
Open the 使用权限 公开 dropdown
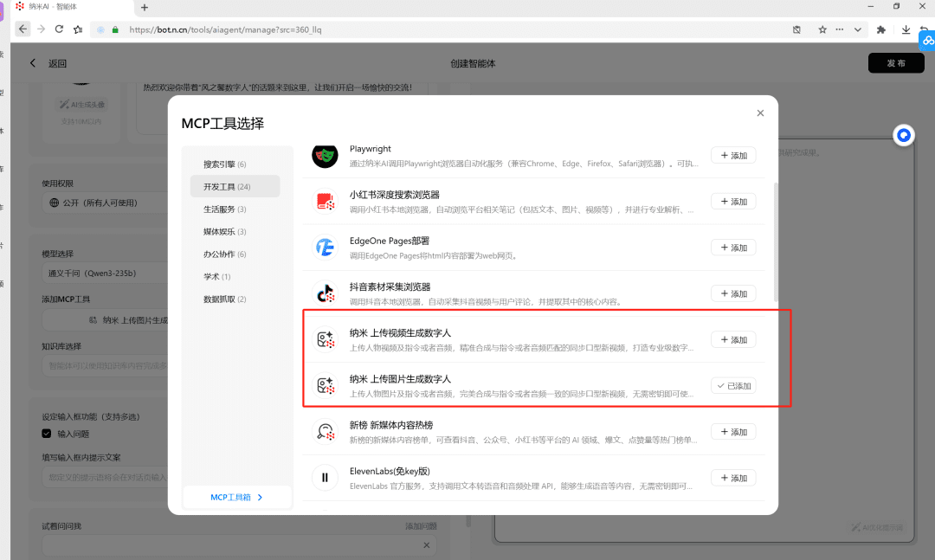point(105,203)
